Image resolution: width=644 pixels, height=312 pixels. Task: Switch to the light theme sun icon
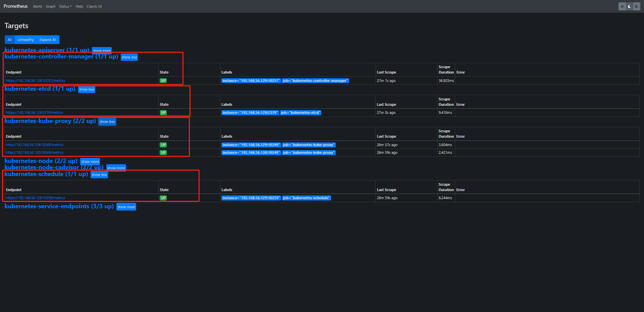tap(622, 6)
